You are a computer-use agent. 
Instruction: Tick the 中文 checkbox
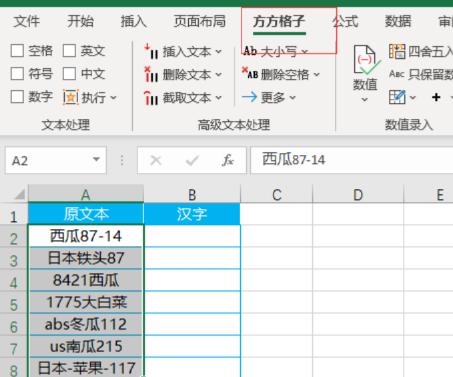[69, 74]
